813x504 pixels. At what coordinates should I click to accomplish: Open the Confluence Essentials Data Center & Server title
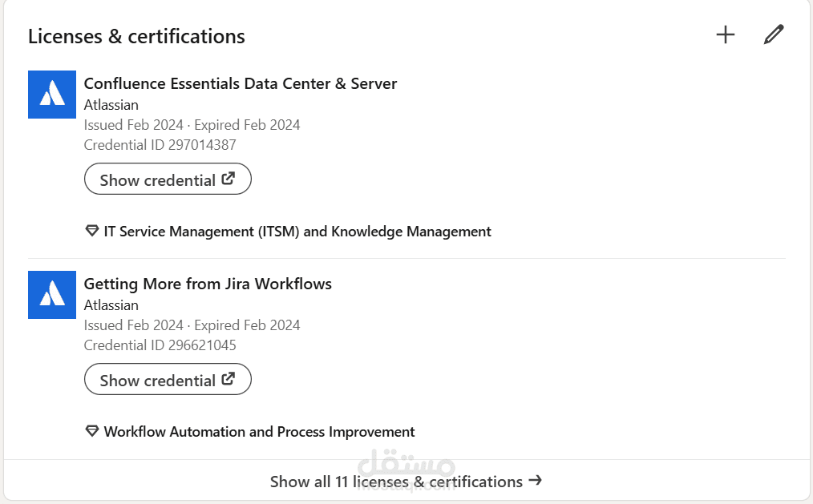(x=240, y=83)
